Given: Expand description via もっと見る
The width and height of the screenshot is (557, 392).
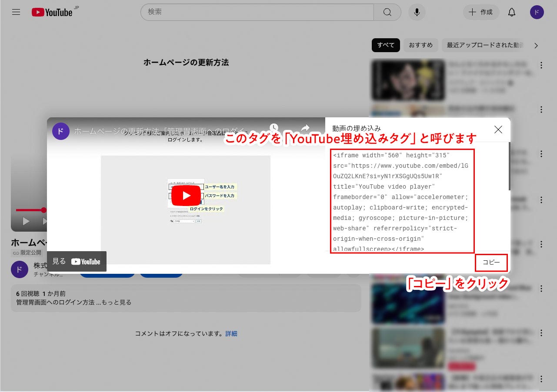Looking at the screenshot, I should click(x=117, y=302).
